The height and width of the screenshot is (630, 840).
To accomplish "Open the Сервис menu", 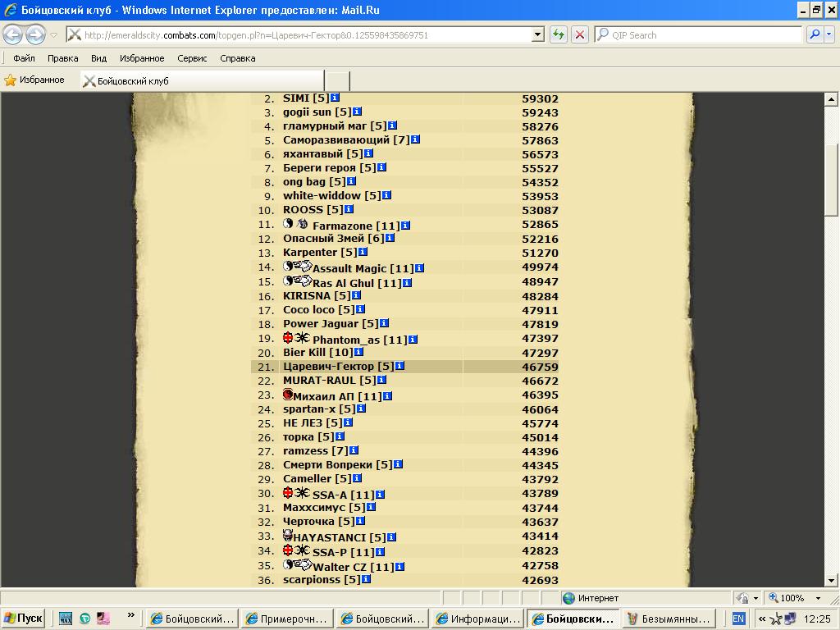I will coord(192,58).
